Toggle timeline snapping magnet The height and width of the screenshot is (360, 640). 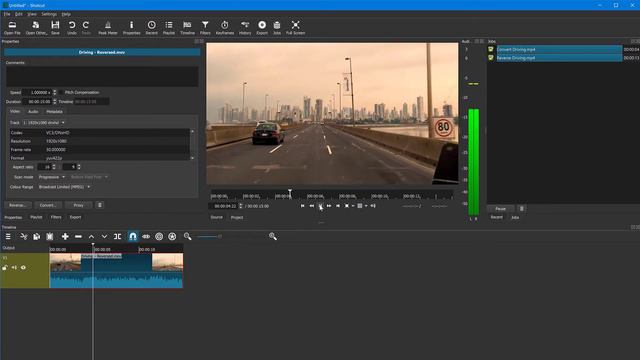(x=133, y=236)
